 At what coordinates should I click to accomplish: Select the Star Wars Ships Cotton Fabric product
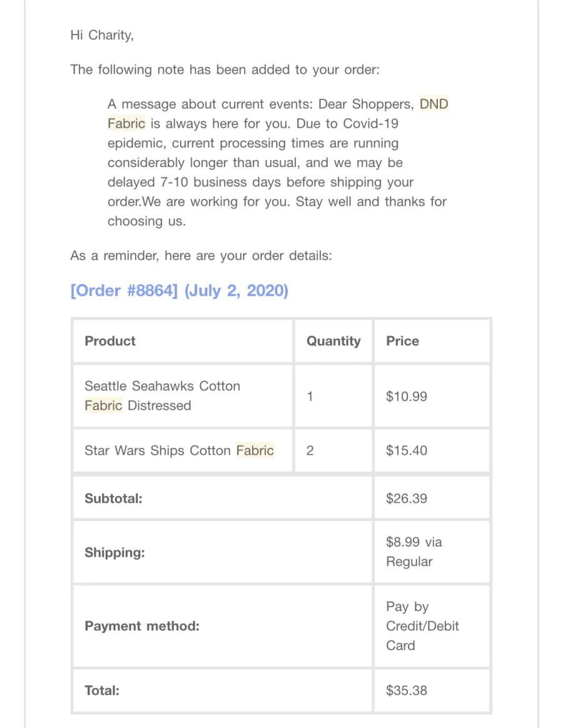coord(180,450)
